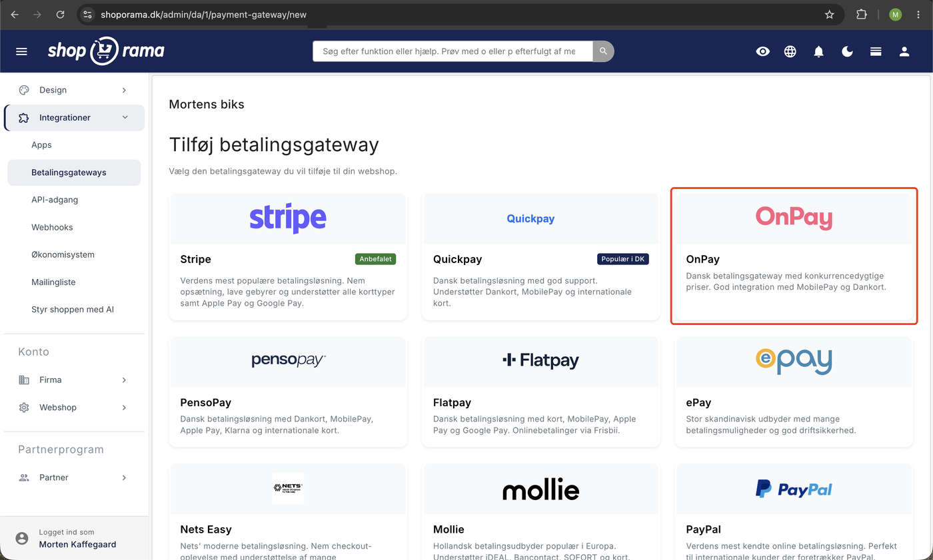Open Chrome three-dot menu
The height and width of the screenshot is (560, 933).
click(918, 14)
